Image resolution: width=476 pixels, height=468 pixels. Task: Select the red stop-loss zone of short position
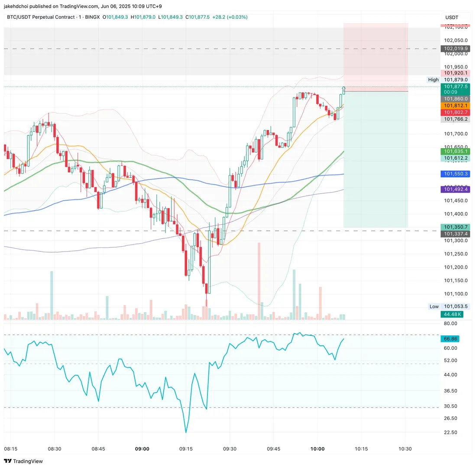click(376, 57)
